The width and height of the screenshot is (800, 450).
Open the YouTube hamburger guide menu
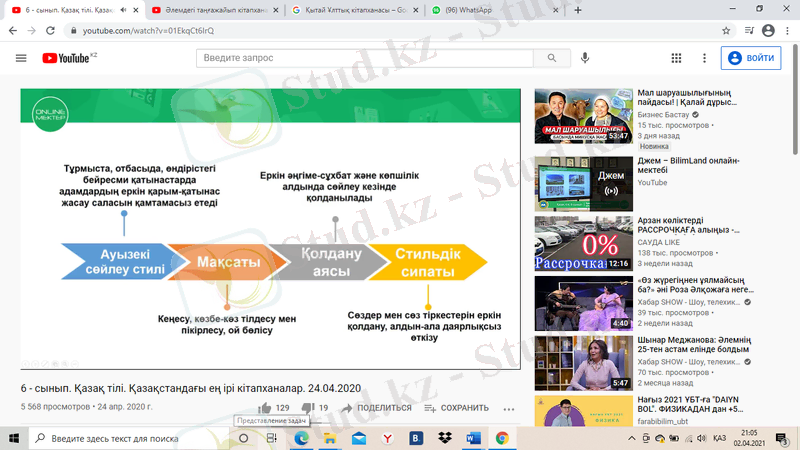tap(21, 58)
